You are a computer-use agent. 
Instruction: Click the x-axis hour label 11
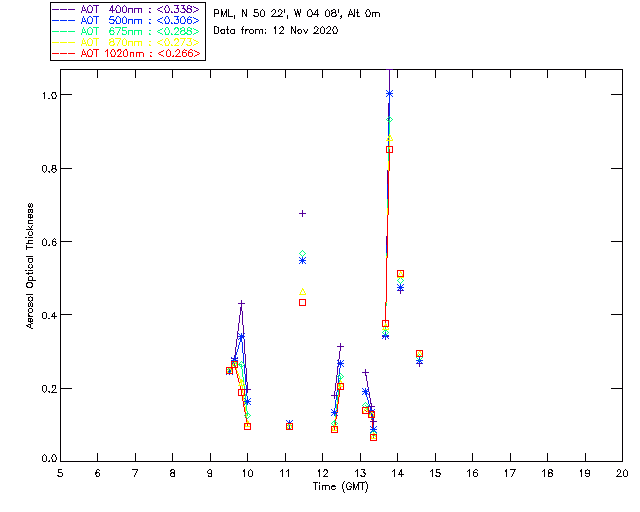[285, 473]
